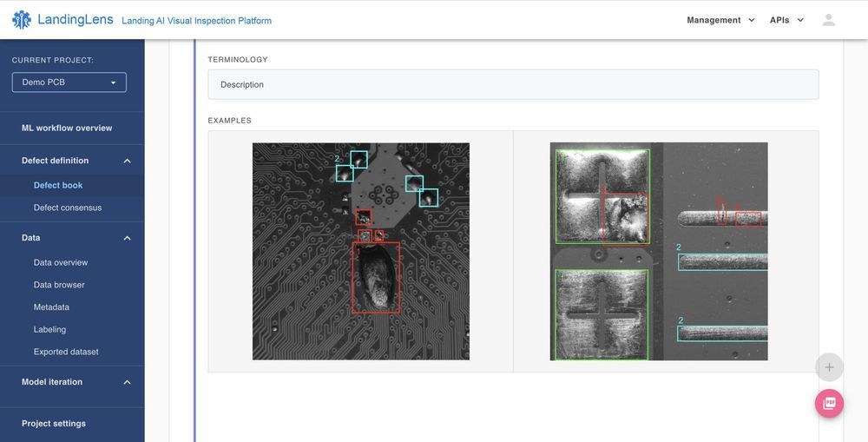Viewport: 868px width, 442px height.
Task: Toggle the Model iteration section chevron
Action: [127, 382]
